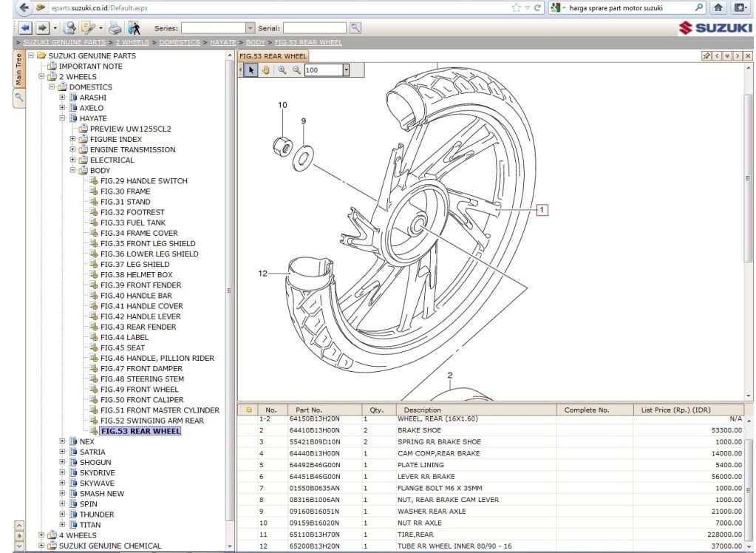Select the FIG.53 REAR WHEEL tab
Screen dimensions: 756x553
[x=273, y=56]
